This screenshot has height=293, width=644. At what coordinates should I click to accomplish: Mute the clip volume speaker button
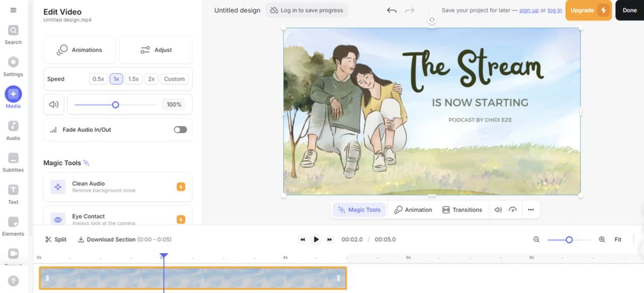[x=54, y=104]
